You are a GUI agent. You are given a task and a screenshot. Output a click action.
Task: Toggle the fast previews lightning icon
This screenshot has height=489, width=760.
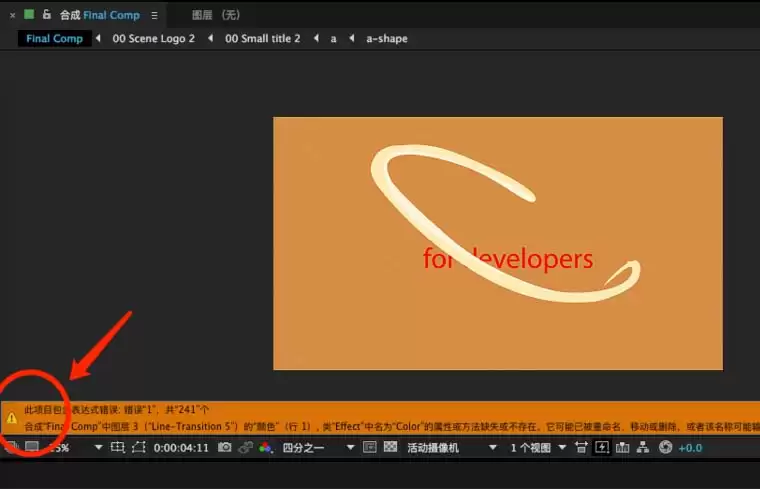602,447
